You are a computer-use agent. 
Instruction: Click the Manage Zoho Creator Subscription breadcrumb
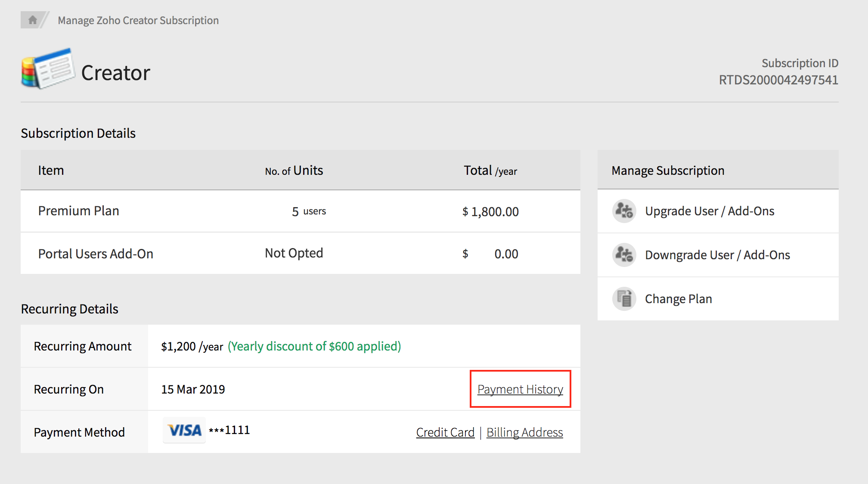click(x=138, y=20)
